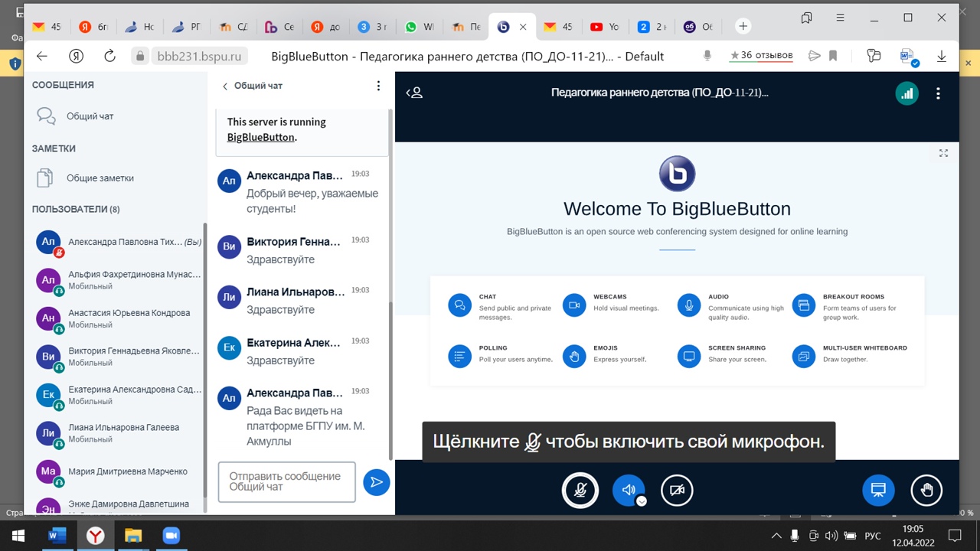Viewport: 980px width, 551px height.
Task: Unmute the microphone in the bottom bar
Action: (580, 491)
